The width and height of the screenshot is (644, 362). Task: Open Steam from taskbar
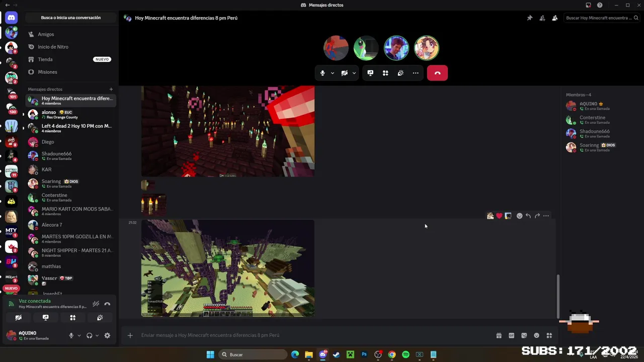click(x=337, y=354)
